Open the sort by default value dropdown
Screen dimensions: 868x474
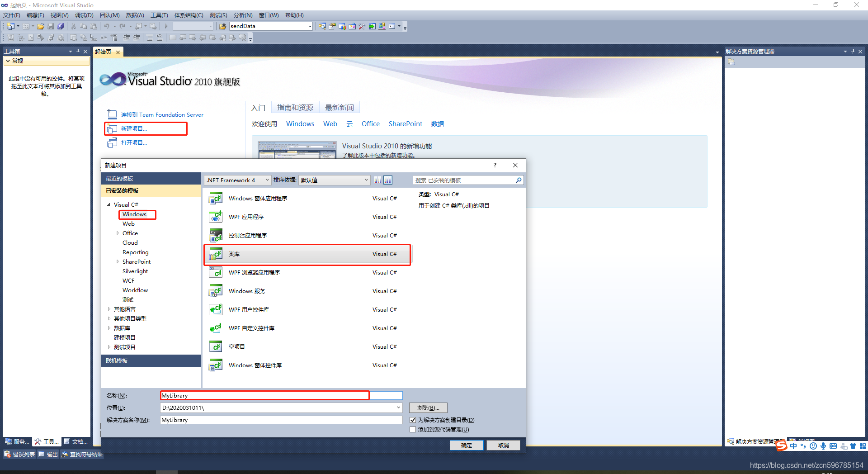[x=334, y=180]
